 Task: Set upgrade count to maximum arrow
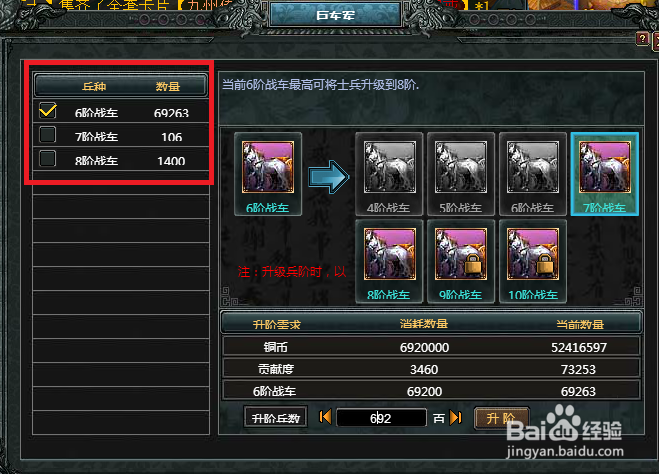pos(456,417)
